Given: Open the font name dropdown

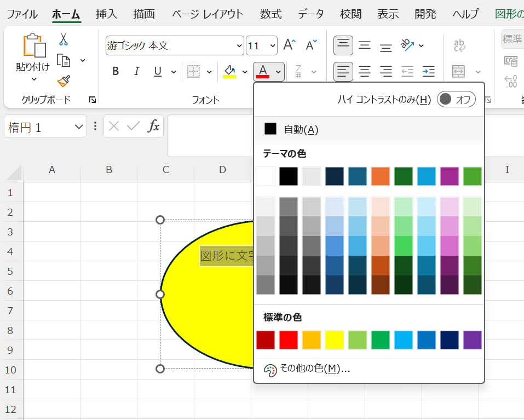Looking at the screenshot, I should click(239, 46).
